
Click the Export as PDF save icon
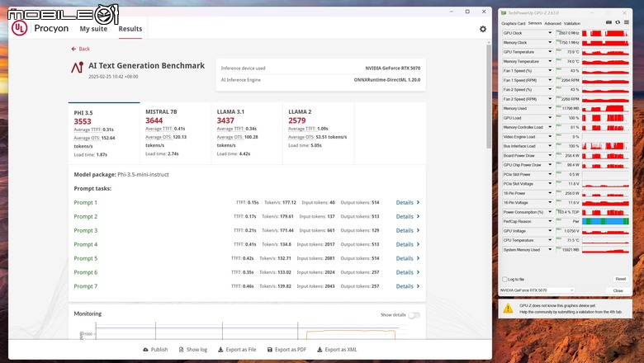pyautogui.click(x=270, y=350)
